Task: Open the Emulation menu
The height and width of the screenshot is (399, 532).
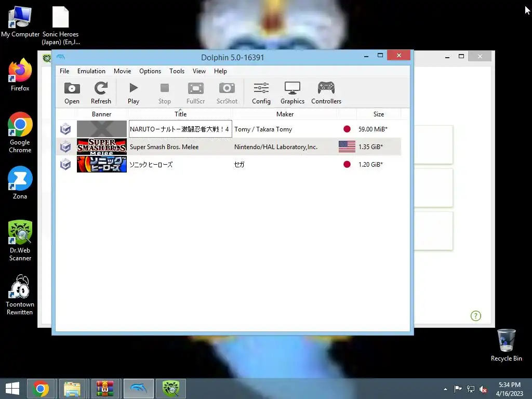Action: 91,71
